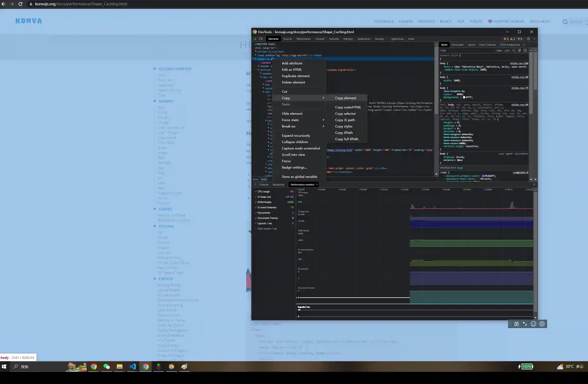Click the browser address bar URL

pos(81,4)
